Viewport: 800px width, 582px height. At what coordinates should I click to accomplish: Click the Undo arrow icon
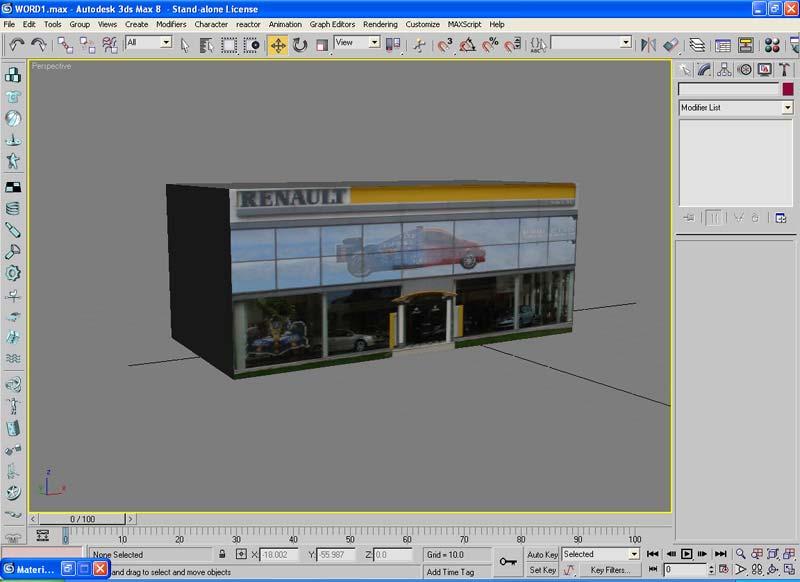point(17,45)
